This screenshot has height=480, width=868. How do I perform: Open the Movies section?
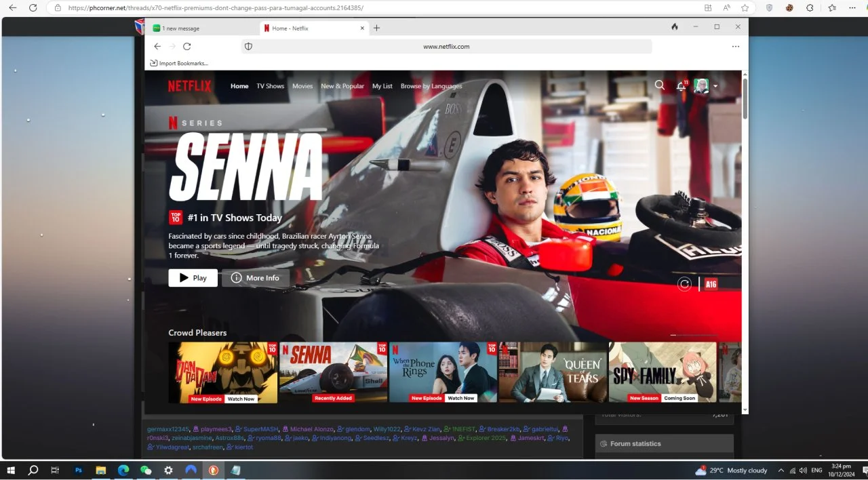pyautogui.click(x=302, y=86)
